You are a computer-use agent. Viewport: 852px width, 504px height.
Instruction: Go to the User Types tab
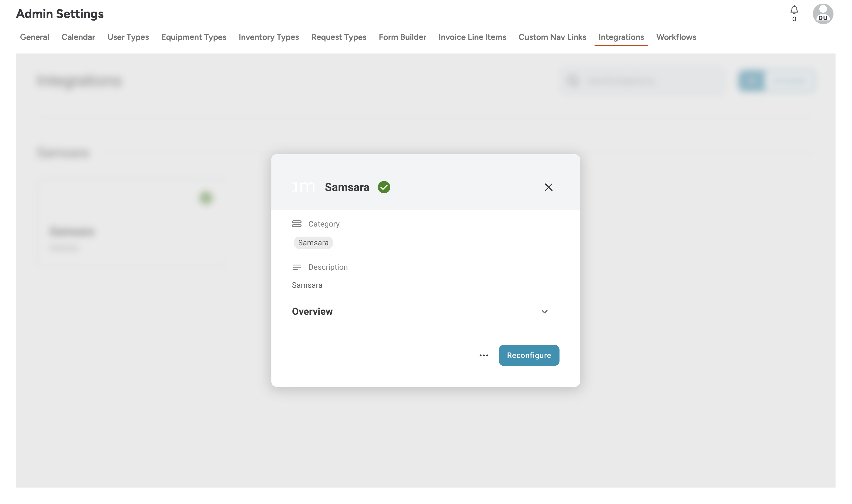pos(128,37)
